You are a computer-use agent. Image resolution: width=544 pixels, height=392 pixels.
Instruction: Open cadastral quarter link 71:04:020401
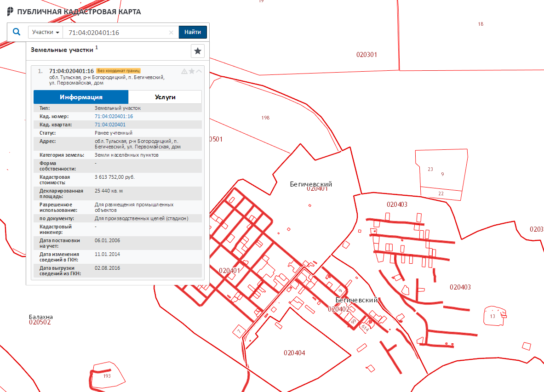pyautogui.click(x=110, y=125)
